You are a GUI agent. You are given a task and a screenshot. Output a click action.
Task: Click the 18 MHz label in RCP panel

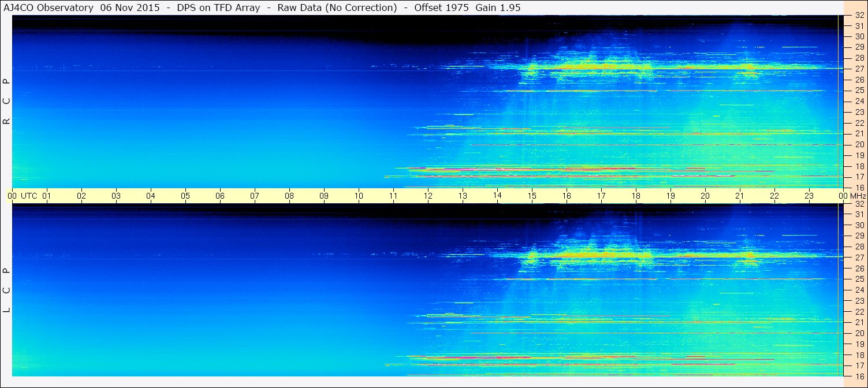click(x=859, y=166)
